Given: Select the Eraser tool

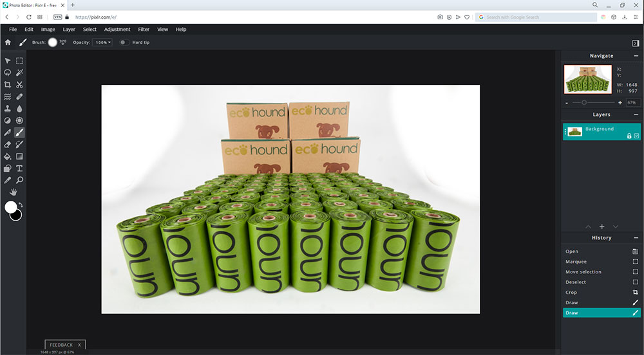Looking at the screenshot, I should [7, 144].
